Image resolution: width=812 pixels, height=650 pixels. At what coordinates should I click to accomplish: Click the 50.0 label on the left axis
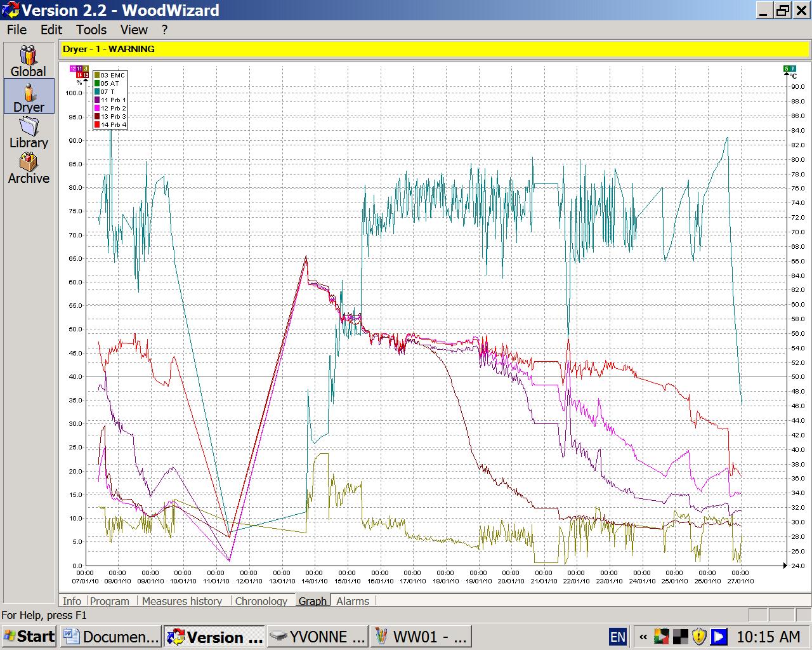click(x=76, y=329)
